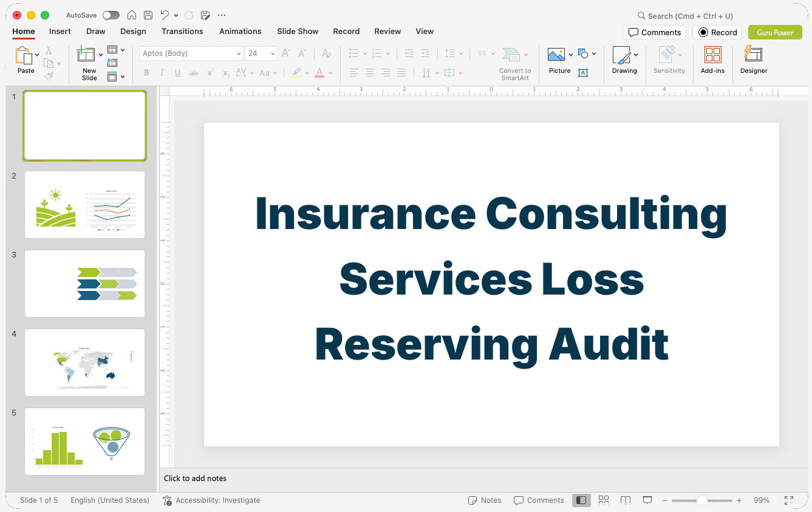Undo the last action

pos(165,15)
